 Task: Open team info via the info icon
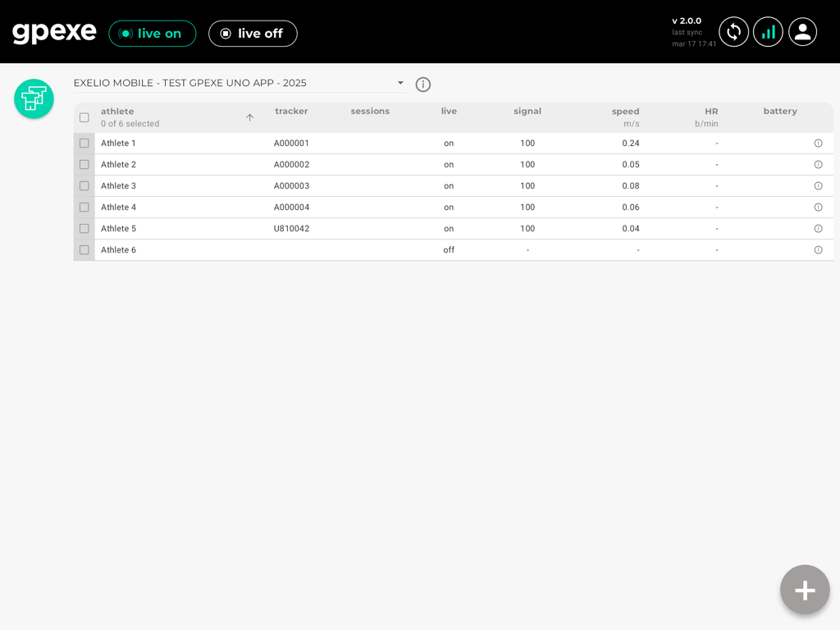pyautogui.click(x=422, y=84)
